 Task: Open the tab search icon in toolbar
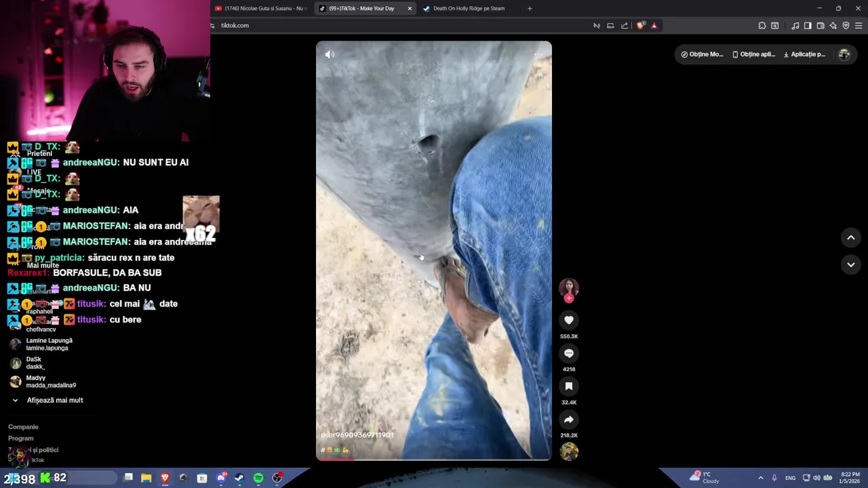[775, 26]
